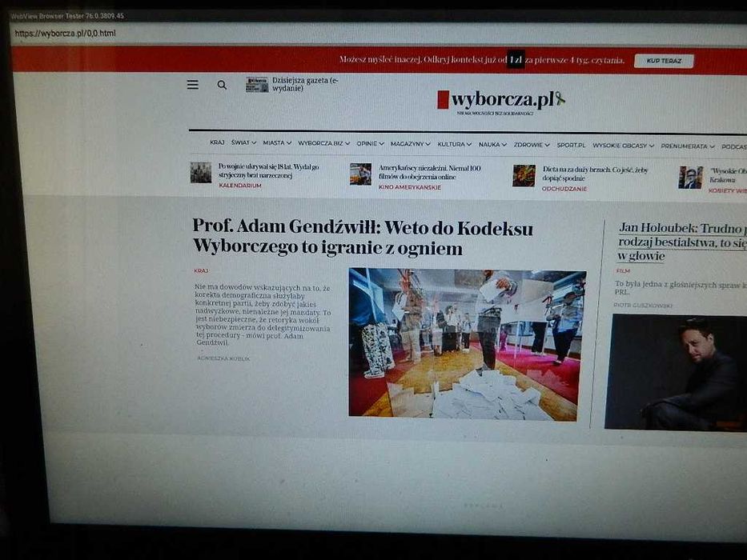Open the Jan Holoubek article headline
Image resolution: width=747 pixels, height=560 pixels.
pyautogui.click(x=682, y=242)
